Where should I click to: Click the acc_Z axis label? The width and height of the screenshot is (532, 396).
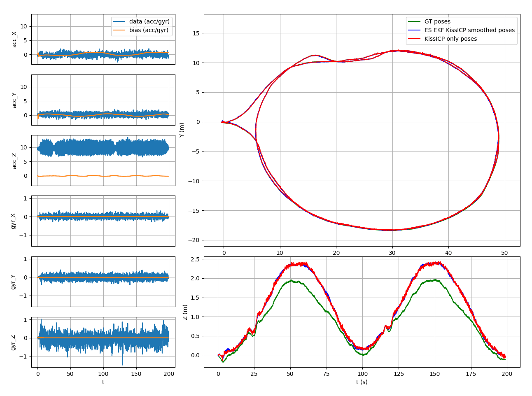pyautogui.click(x=14, y=161)
